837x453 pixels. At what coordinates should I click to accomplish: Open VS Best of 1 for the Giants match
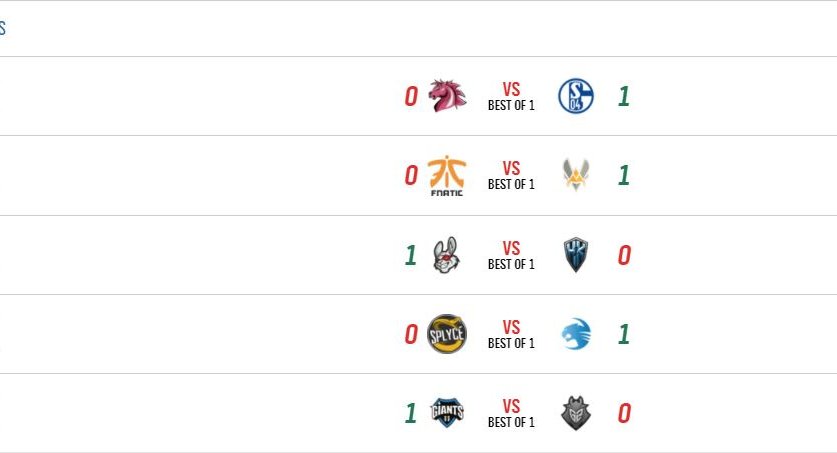511,413
